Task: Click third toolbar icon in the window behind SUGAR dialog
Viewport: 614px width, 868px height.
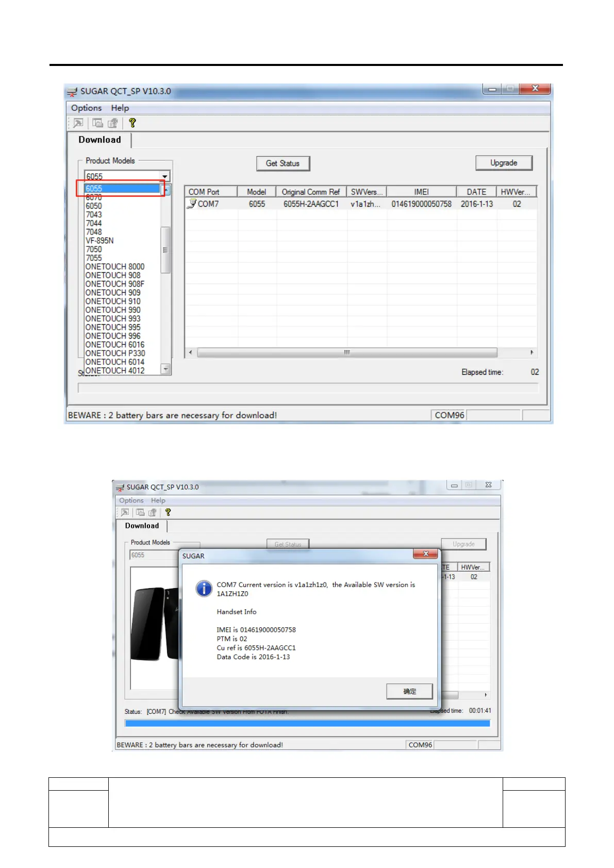Action: pos(152,512)
